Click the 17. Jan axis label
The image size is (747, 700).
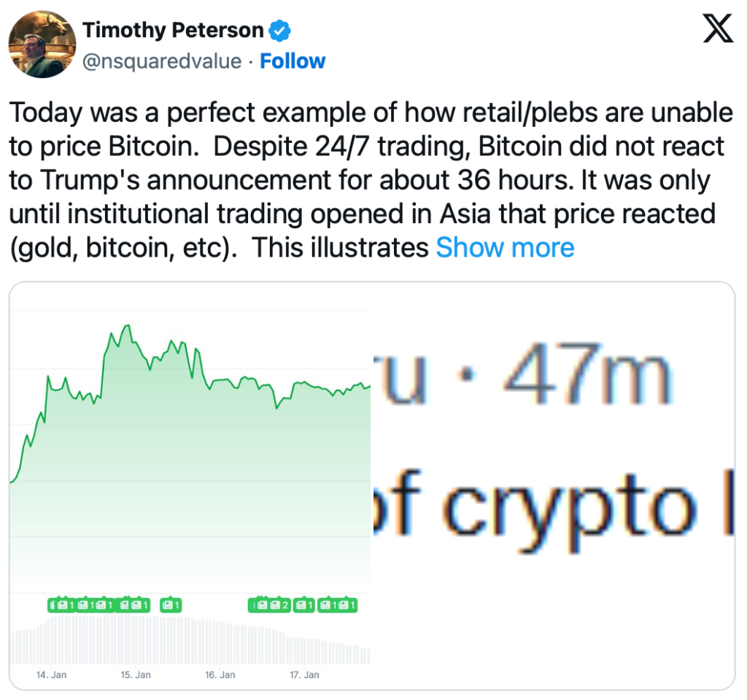(304, 674)
